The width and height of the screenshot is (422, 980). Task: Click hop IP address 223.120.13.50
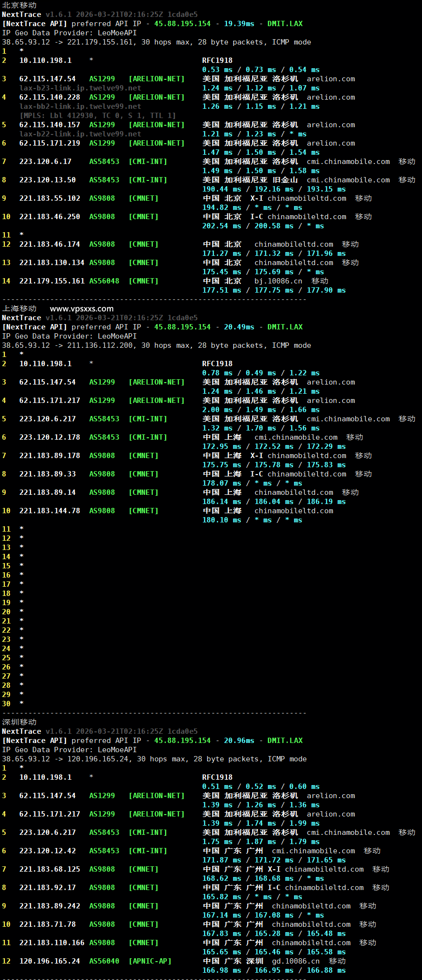[x=47, y=180]
